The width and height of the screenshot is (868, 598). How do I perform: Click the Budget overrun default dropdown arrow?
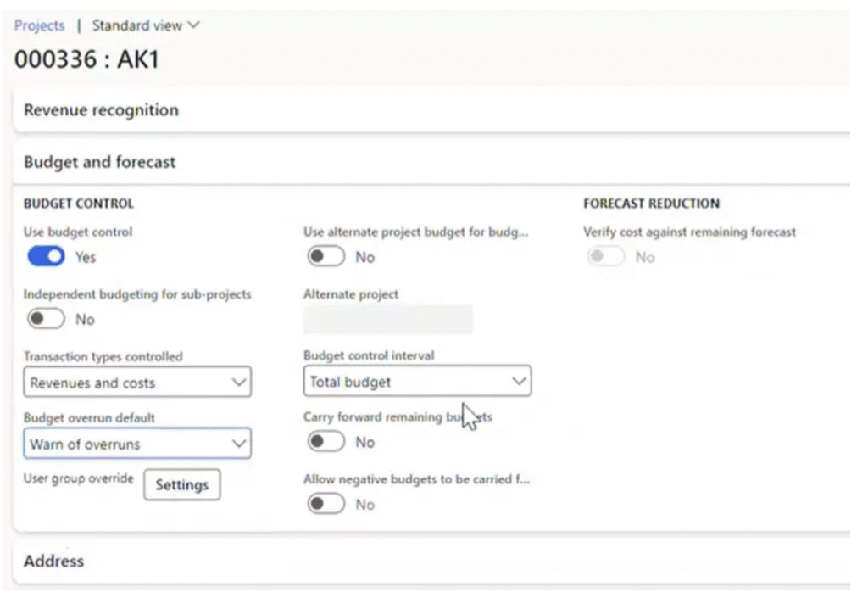tap(240, 443)
